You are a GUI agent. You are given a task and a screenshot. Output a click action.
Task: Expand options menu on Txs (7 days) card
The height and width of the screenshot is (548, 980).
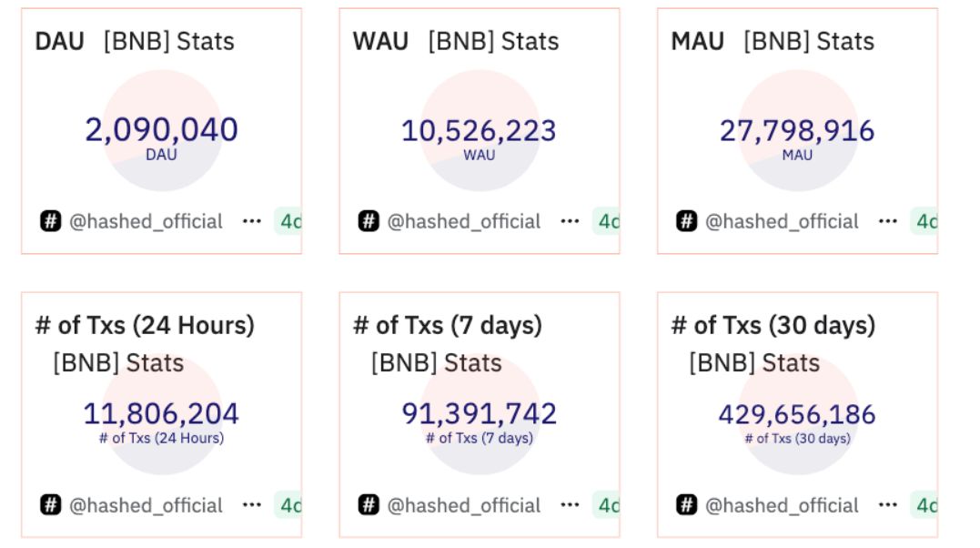tap(570, 505)
